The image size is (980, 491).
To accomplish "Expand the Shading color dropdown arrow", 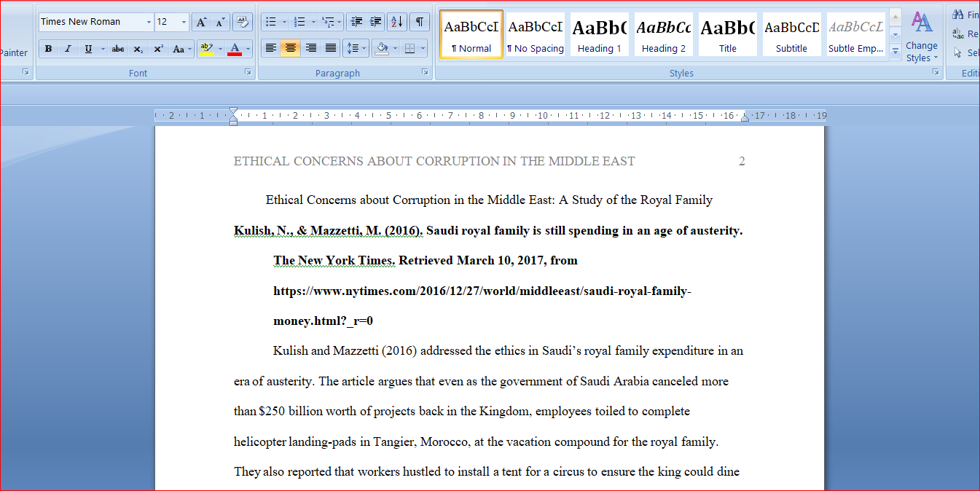I will click(x=395, y=49).
